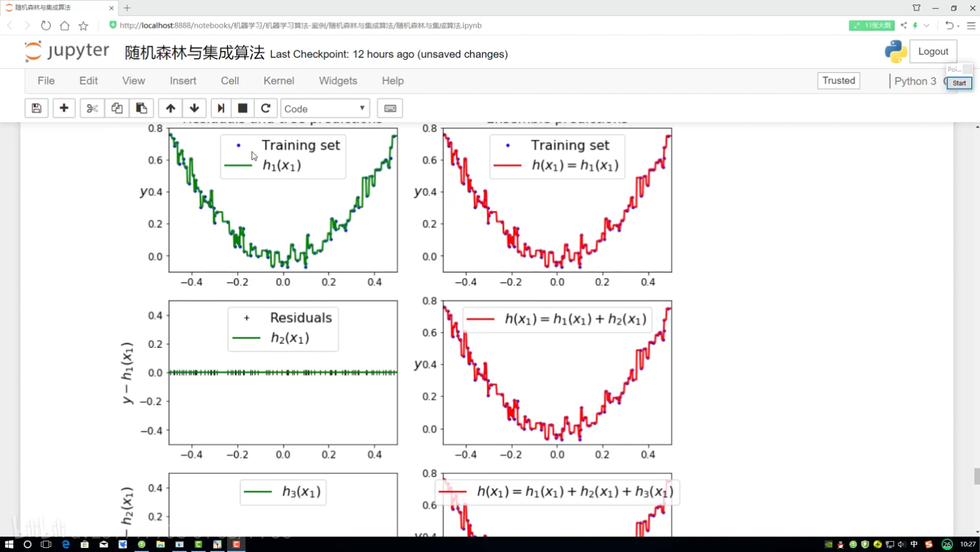980x552 pixels.
Task: Switch to the red C app on taskbar
Action: 236,544
